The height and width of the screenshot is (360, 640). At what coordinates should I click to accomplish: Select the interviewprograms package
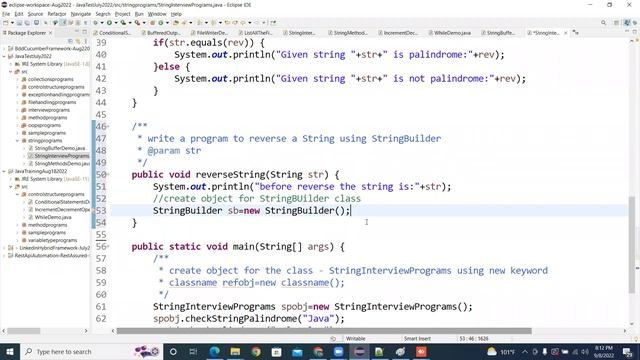[49, 110]
